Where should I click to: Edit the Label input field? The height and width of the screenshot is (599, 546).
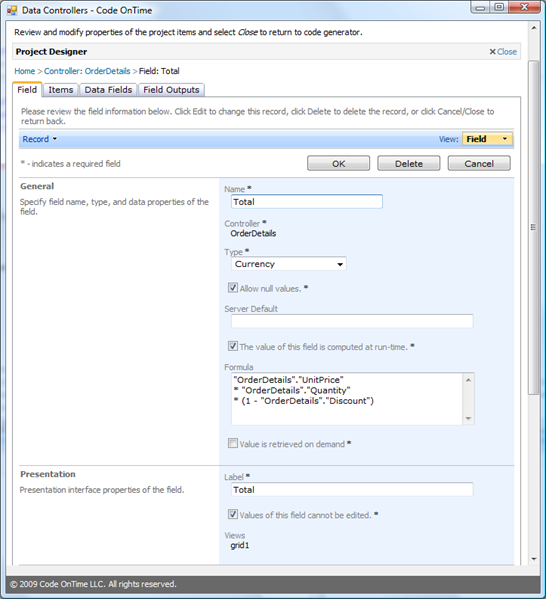coord(352,490)
